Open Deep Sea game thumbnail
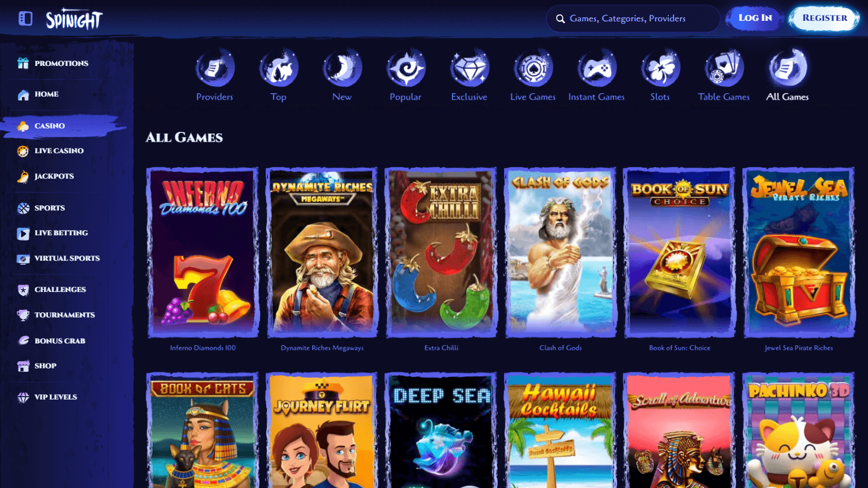The width and height of the screenshot is (868, 488). coord(441,430)
